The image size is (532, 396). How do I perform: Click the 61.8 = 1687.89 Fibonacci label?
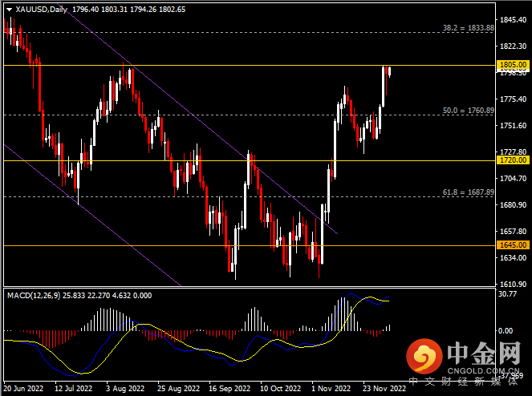pyautogui.click(x=467, y=192)
